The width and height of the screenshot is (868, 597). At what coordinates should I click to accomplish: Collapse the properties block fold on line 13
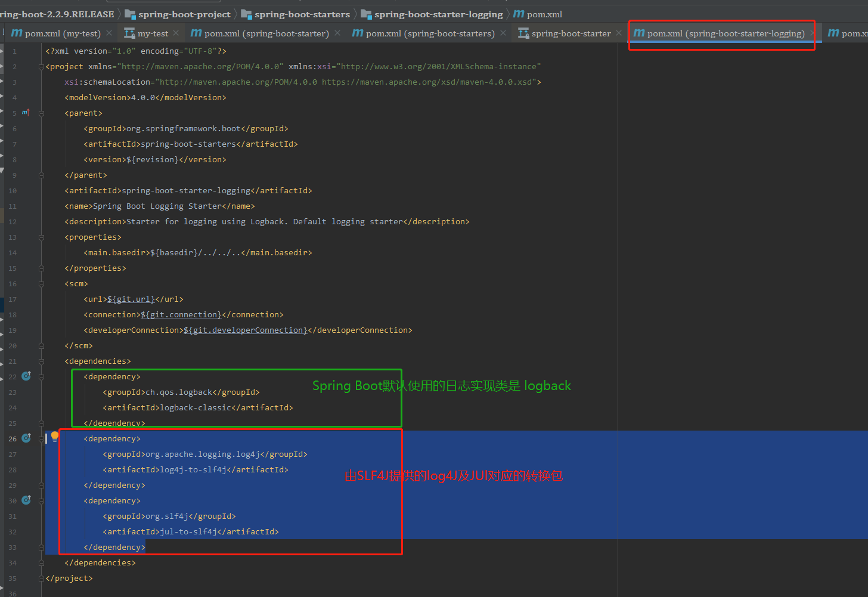pyautogui.click(x=42, y=237)
